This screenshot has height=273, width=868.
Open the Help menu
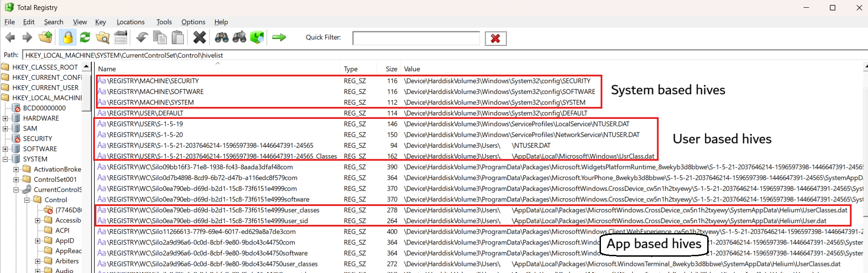pyautogui.click(x=221, y=22)
